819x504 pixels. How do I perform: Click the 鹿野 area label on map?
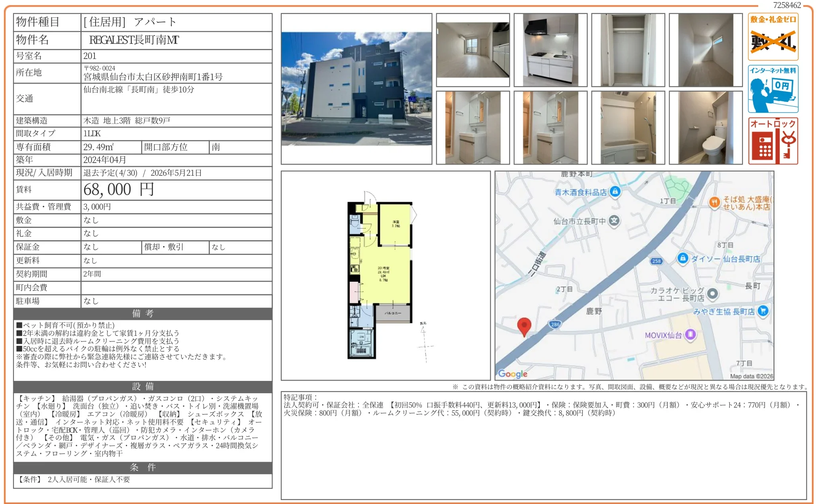point(594,311)
